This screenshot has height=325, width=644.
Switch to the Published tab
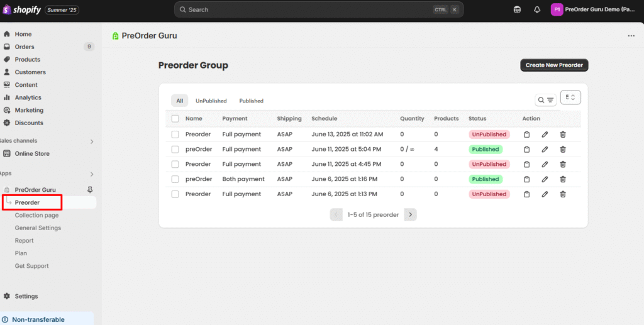[251, 101]
